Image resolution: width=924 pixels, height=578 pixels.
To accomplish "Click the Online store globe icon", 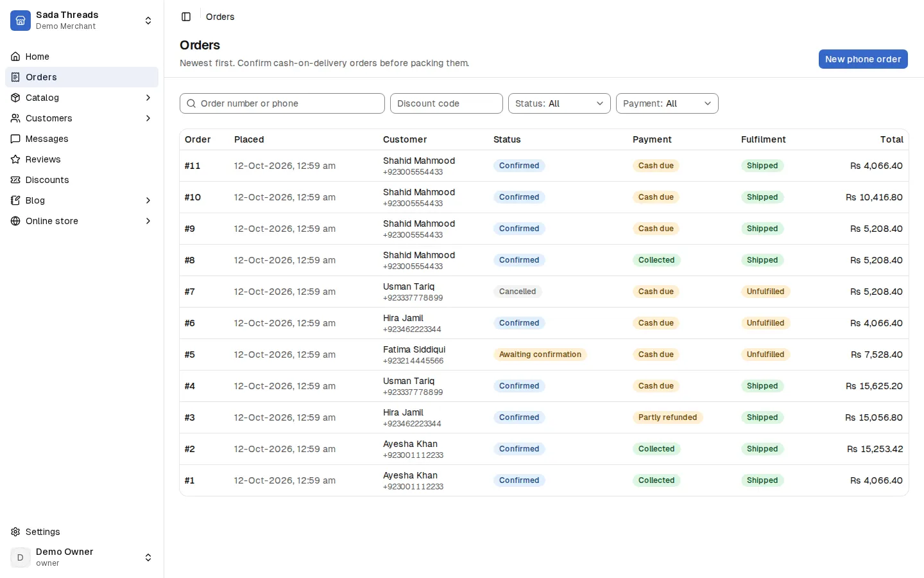I will click(x=15, y=221).
